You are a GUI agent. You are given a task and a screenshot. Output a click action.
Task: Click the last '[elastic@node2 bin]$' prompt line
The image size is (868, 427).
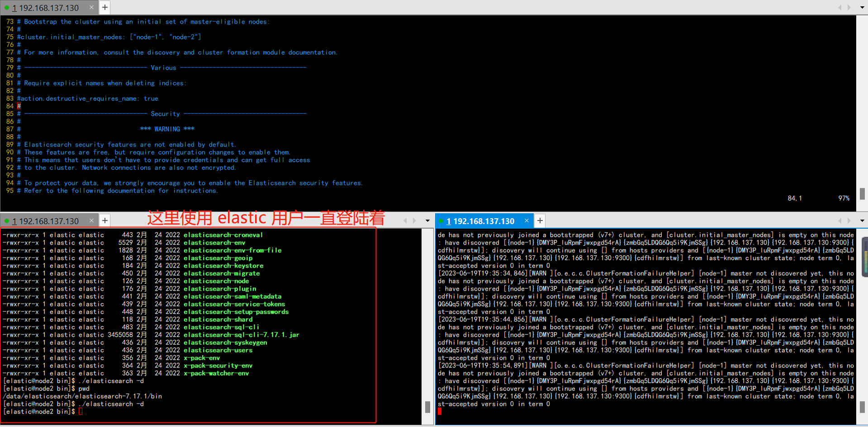pyautogui.click(x=39, y=412)
